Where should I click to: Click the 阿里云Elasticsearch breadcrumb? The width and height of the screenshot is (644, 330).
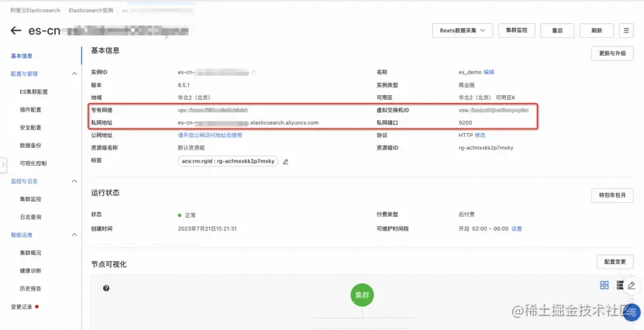36,11
